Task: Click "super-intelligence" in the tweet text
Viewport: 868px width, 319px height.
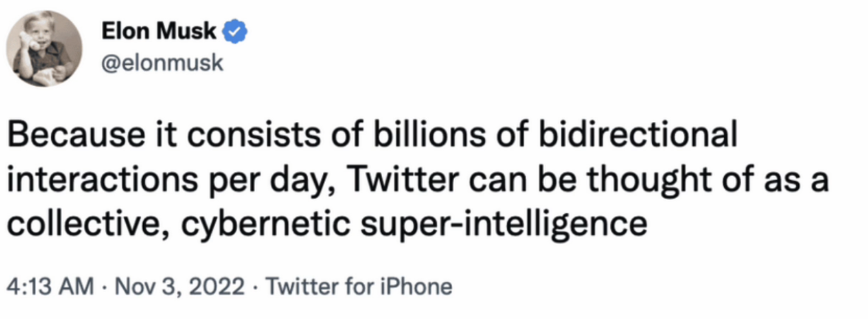Action: (504, 224)
